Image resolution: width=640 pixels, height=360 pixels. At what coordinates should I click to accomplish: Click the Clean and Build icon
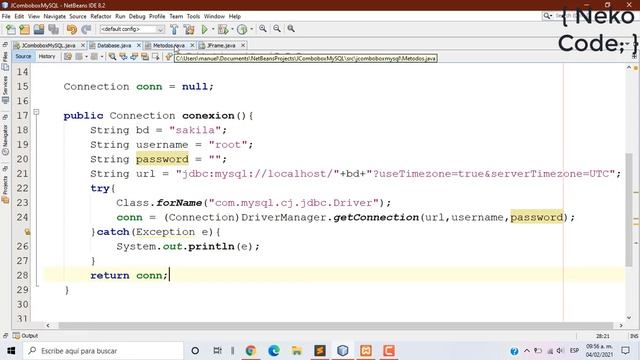coord(189,29)
